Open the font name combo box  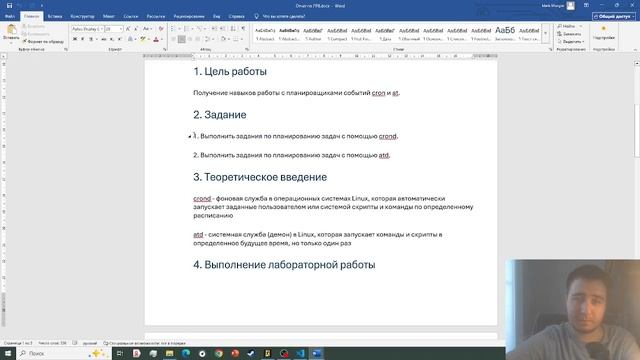click(87, 29)
